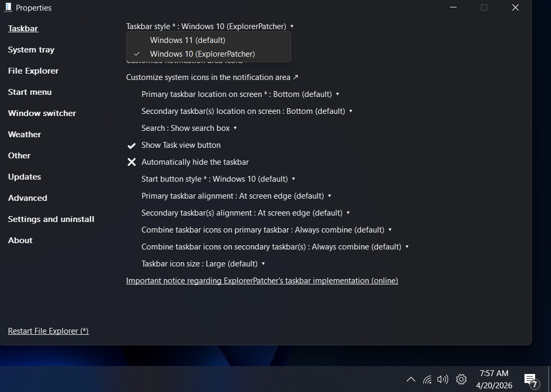The image size is (551, 392).
Task: Open the ExplorerPatcher taskbar implementation notice link
Action: pos(262,280)
